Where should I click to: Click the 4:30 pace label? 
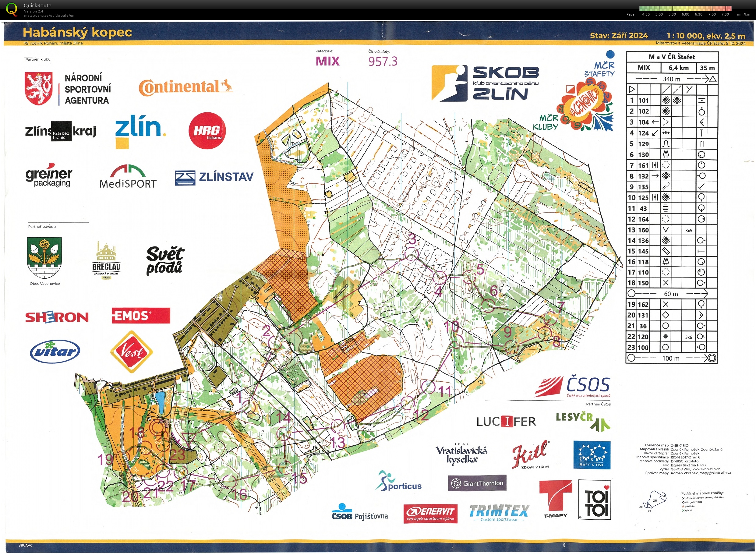pos(645,14)
